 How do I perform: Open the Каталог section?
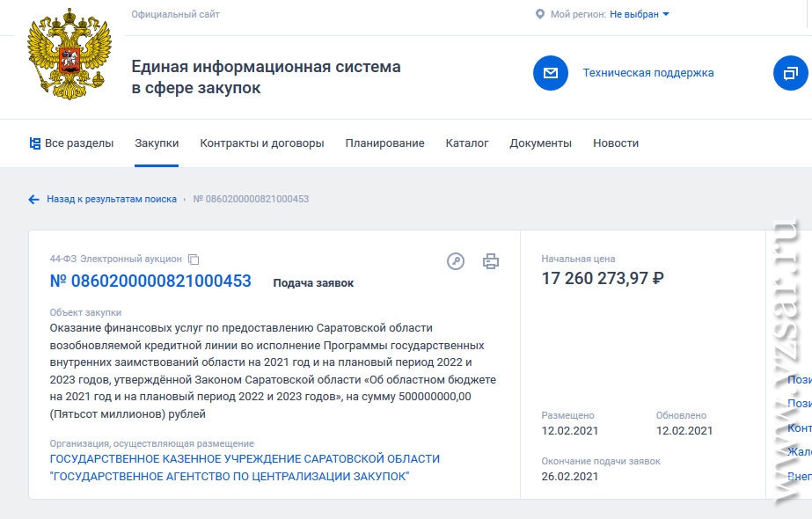click(x=467, y=143)
